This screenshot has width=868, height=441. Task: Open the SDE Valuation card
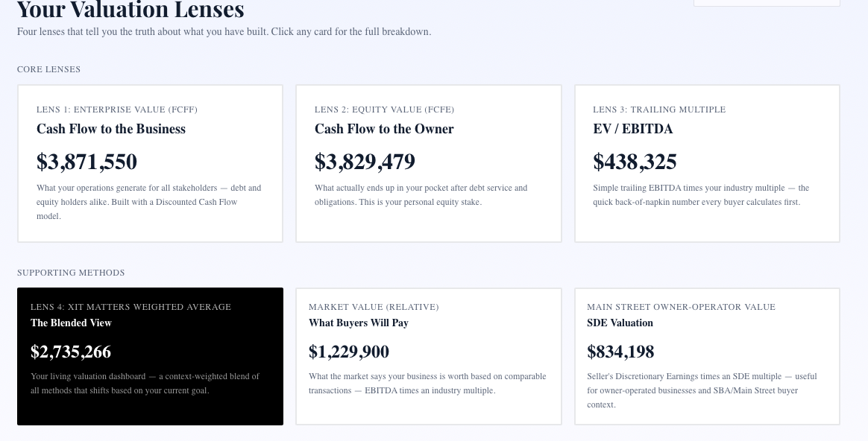pos(707,356)
